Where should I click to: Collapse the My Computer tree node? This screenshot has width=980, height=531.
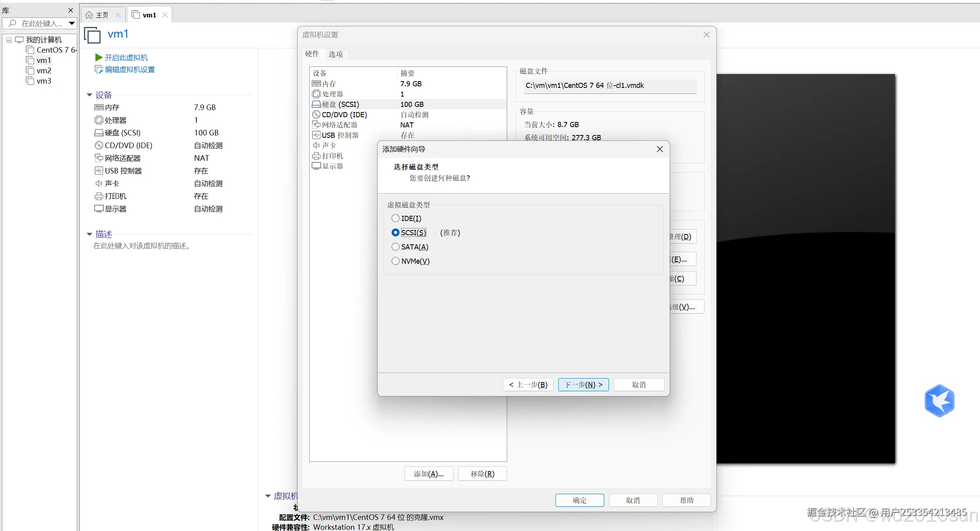tap(9, 40)
